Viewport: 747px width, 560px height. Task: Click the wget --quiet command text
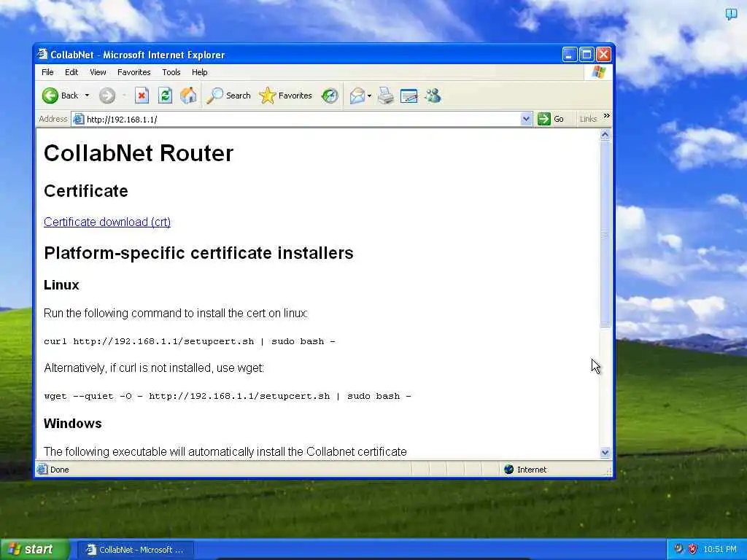click(228, 396)
